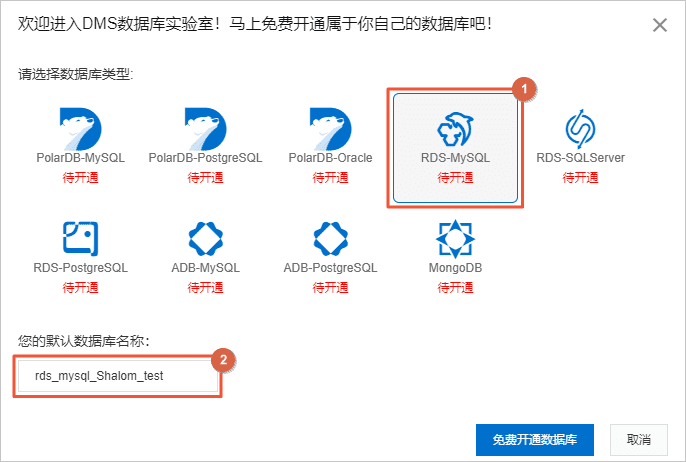The image size is (686, 462).
Task: Select the MongoDB database icon
Action: tap(455, 238)
